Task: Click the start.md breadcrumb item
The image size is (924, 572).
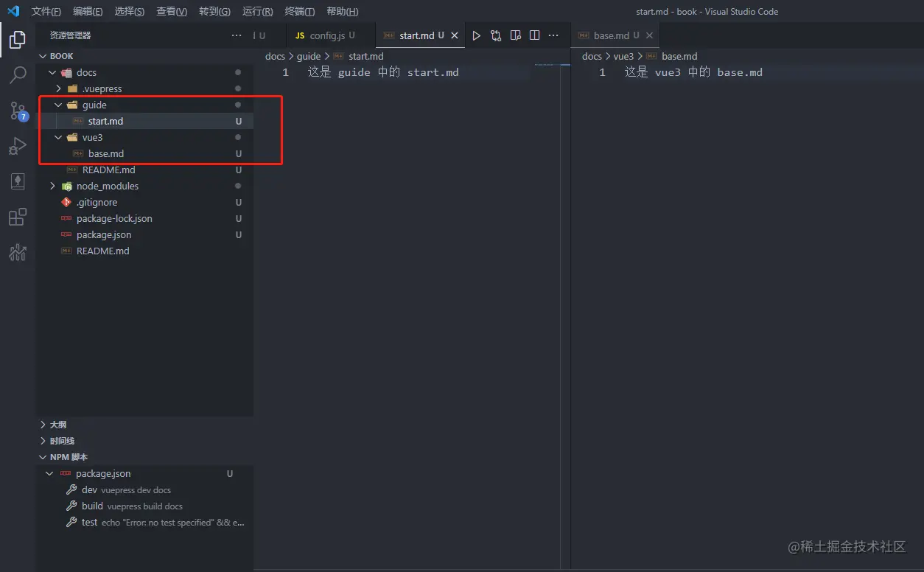Action: [x=365, y=56]
